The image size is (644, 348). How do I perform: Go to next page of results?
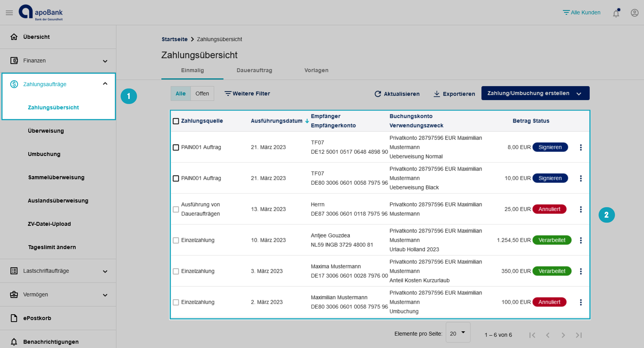point(563,335)
